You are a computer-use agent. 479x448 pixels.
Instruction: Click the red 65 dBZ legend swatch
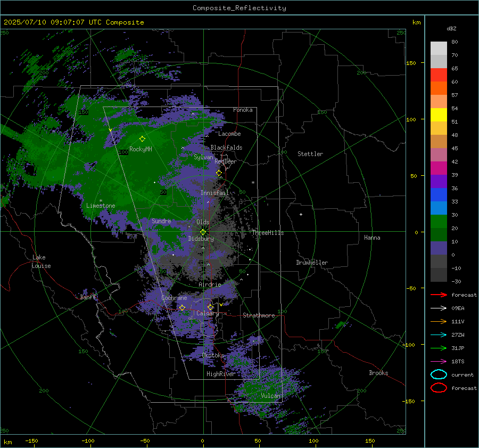pyautogui.click(x=439, y=75)
